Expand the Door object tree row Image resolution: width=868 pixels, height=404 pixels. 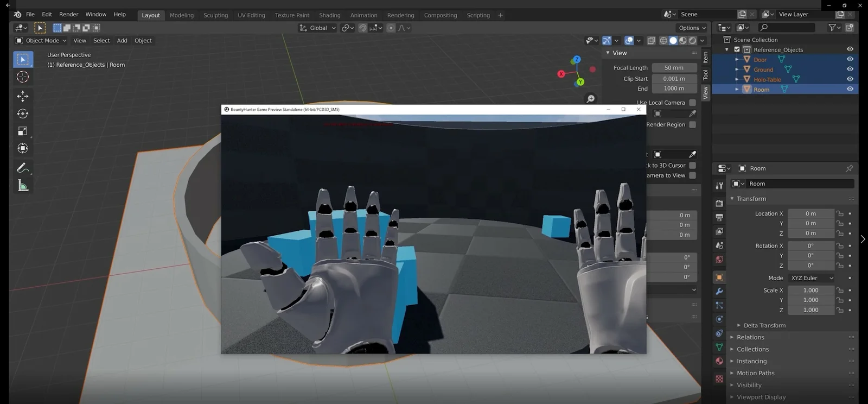pyautogui.click(x=737, y=60)
